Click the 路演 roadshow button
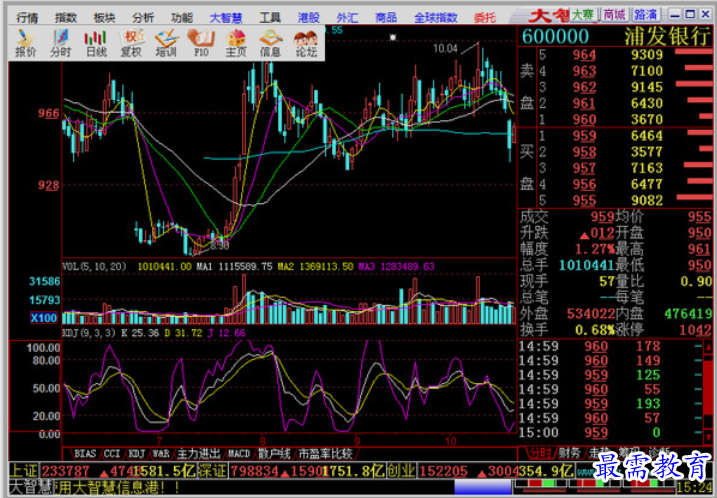This screenshot has height=498, width=717. tap(646, 15)
